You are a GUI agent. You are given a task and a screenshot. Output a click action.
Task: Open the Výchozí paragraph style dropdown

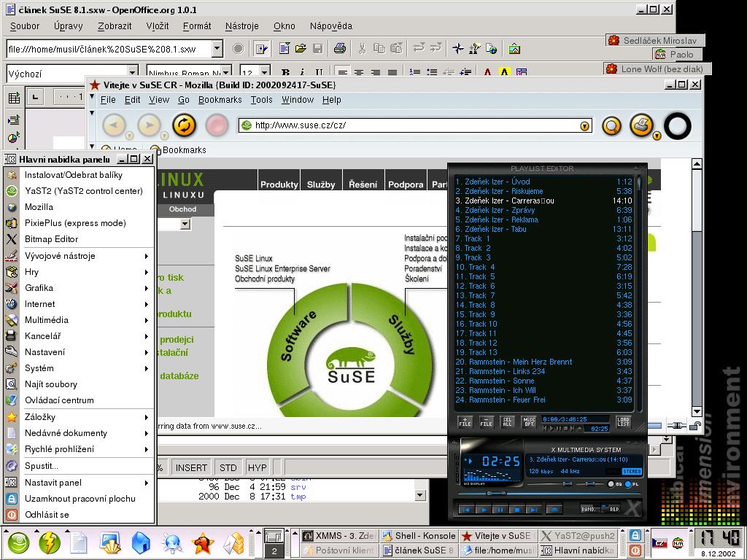pos(133,72)
